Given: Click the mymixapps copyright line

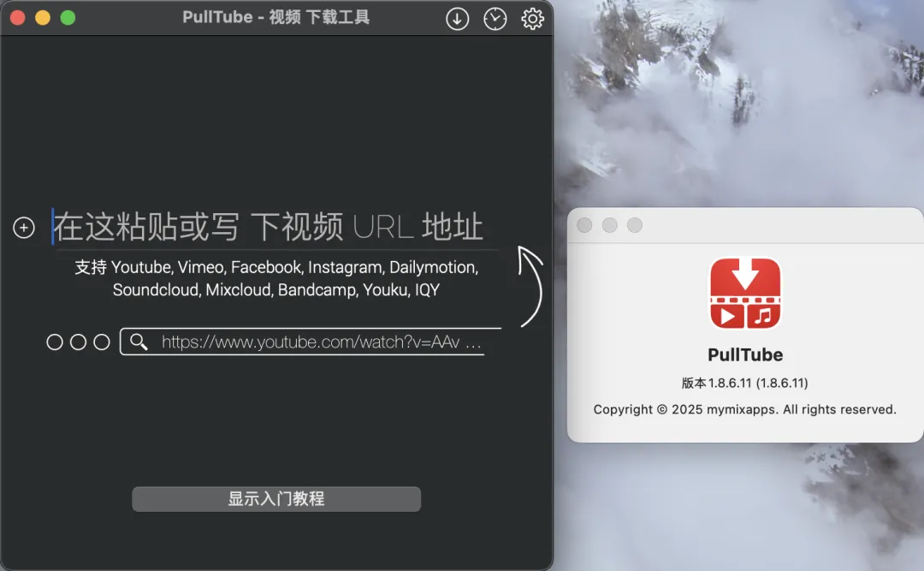Looking at the screenshot, I should [x=744, y=409].
